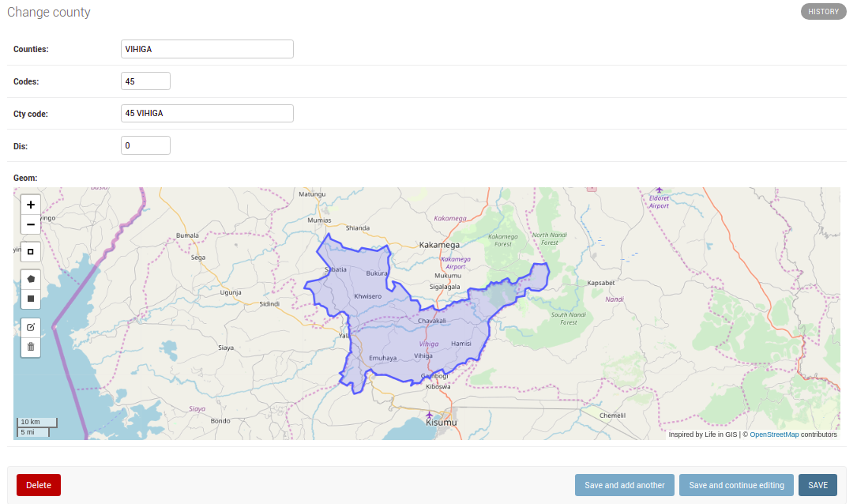Image resolution: width=857 pixels, height=504 pixels.
Task: Focus the Dis numeric field
Action: pos(145,145)
